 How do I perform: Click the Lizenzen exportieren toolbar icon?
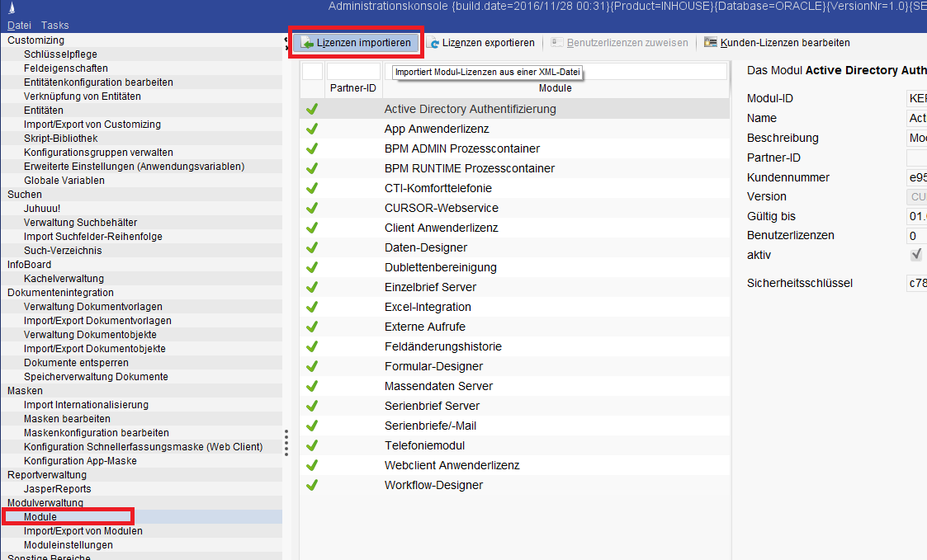[x=433, y=43]
